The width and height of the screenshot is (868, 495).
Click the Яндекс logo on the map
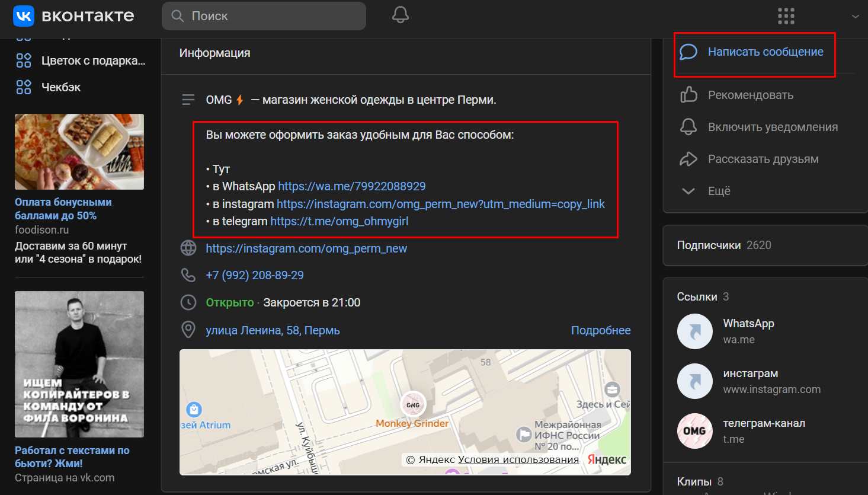click(x=607, y=459)
